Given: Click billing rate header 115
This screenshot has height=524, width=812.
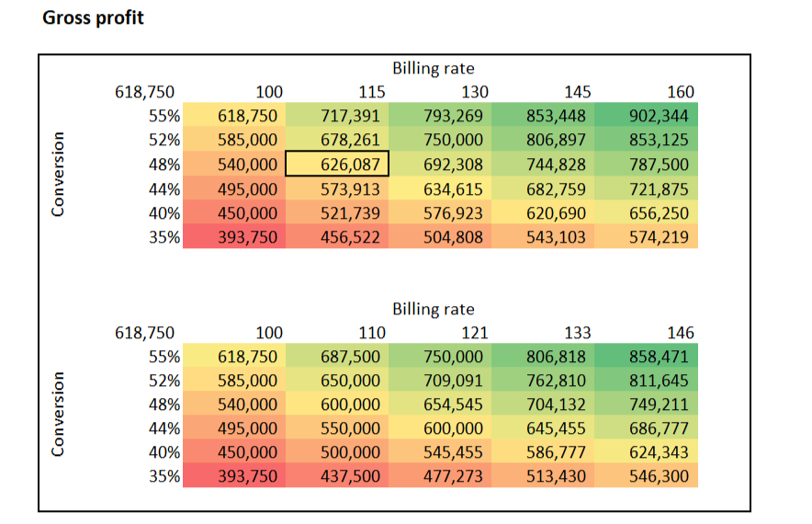Looking at the screenshot, I should click(x=372, y=92).
